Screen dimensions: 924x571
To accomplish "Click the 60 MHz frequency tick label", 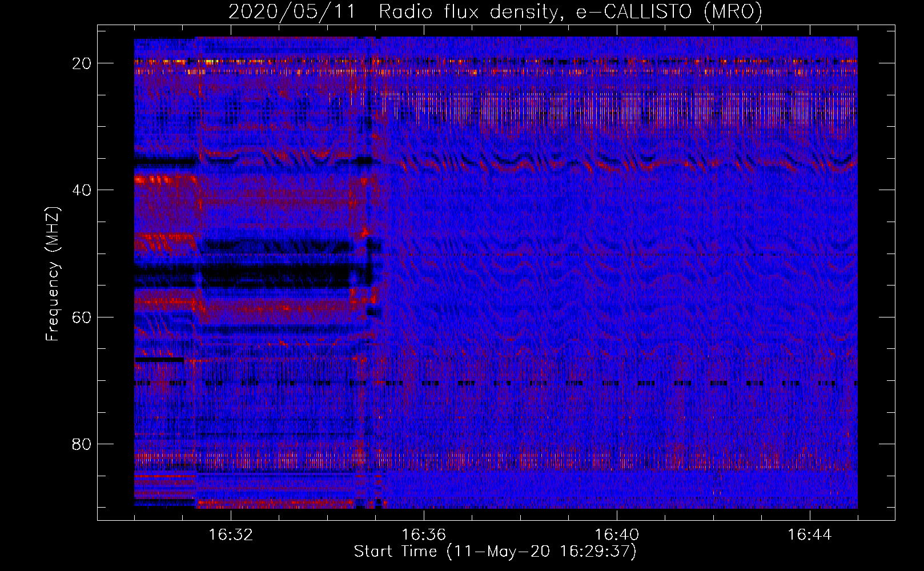I will [x=82, y=317].
